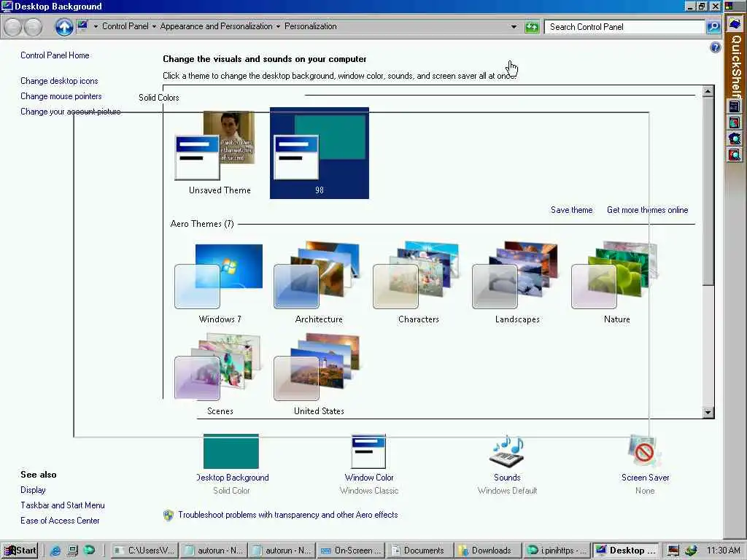Apply the Scenes theme

(x=219, y=374)
